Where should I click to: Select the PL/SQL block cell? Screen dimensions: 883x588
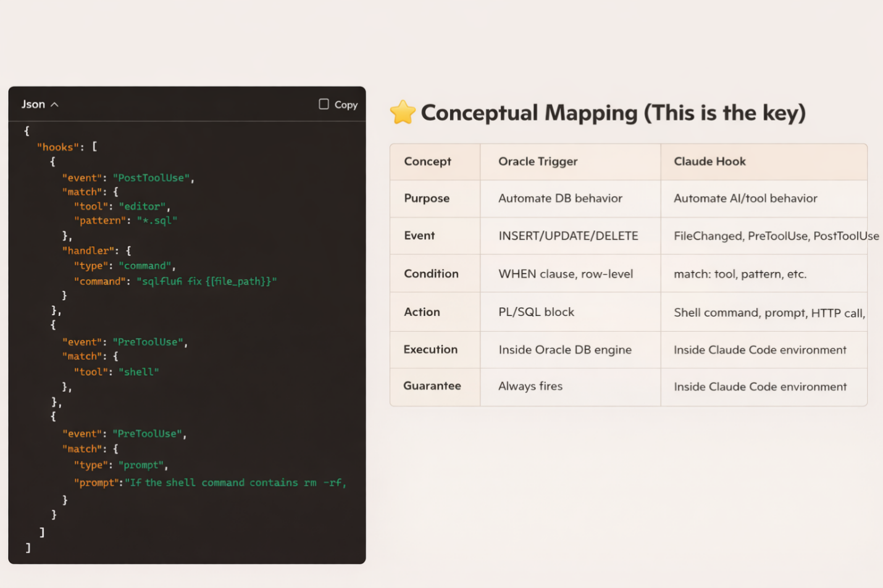pyautogui.click(x=536, y=312)
